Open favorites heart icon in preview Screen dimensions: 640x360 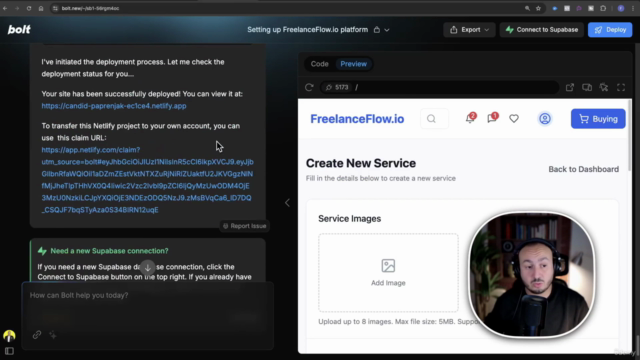pos(514,119)
